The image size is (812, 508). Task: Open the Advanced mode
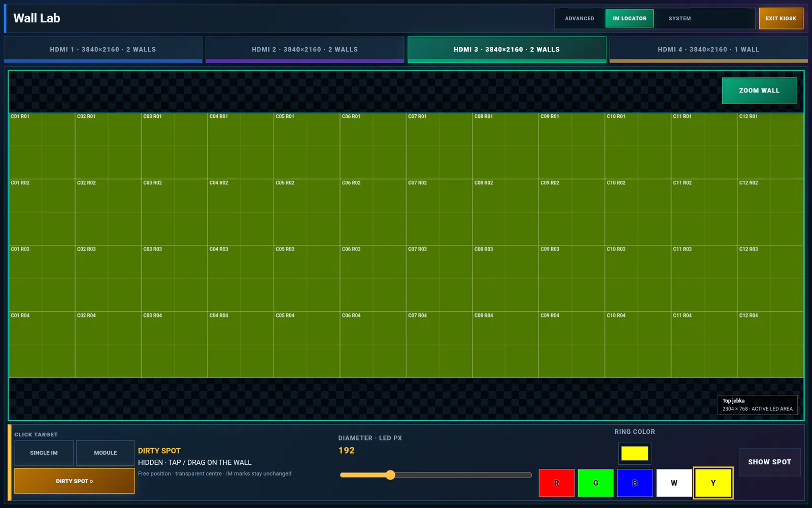pos(580,18)
